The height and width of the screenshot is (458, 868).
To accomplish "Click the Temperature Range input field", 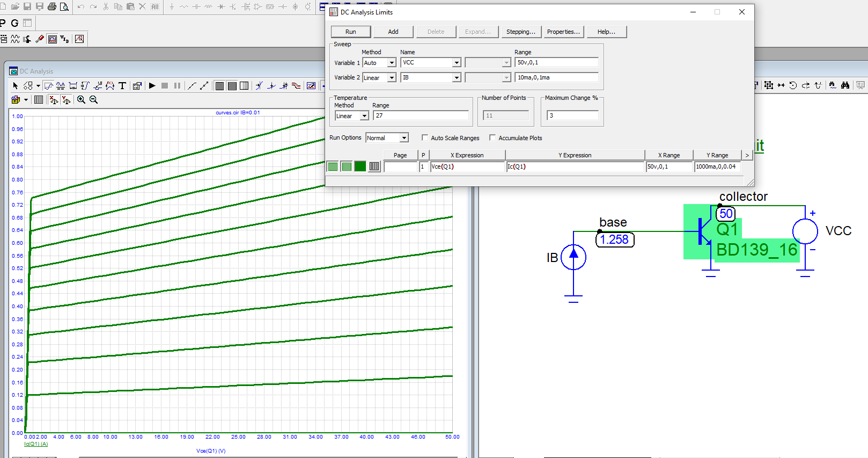I will pyautogui.click(x=421, y=116).
